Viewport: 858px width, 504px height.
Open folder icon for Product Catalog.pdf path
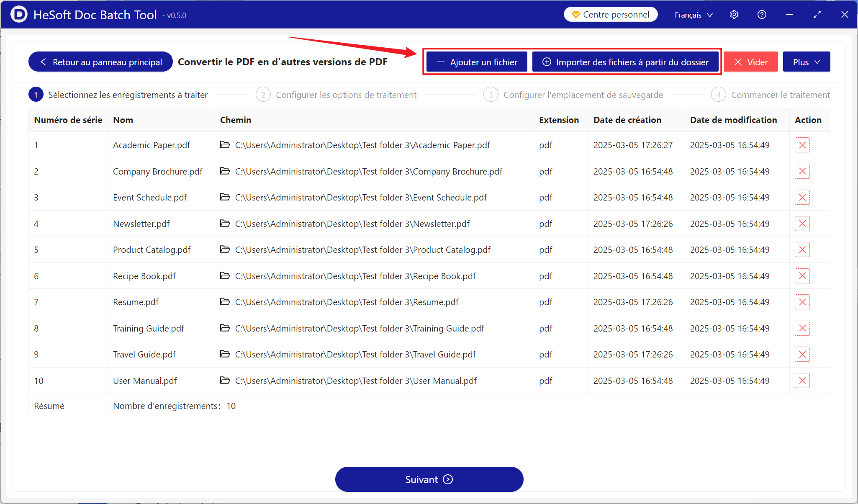tap(225, 249)
